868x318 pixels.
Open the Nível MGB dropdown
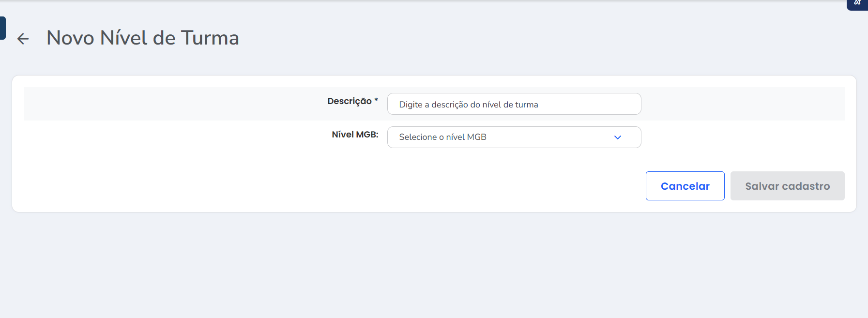(514, 137)
